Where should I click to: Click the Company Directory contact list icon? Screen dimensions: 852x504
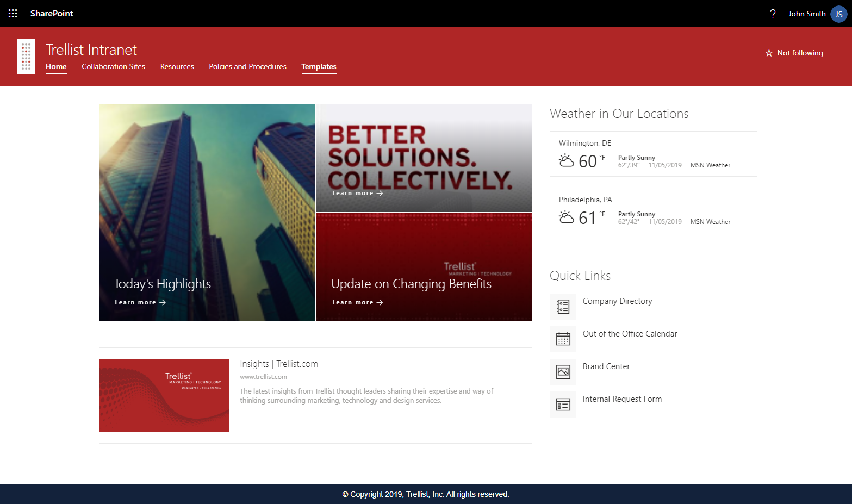[x=563, y=307]
